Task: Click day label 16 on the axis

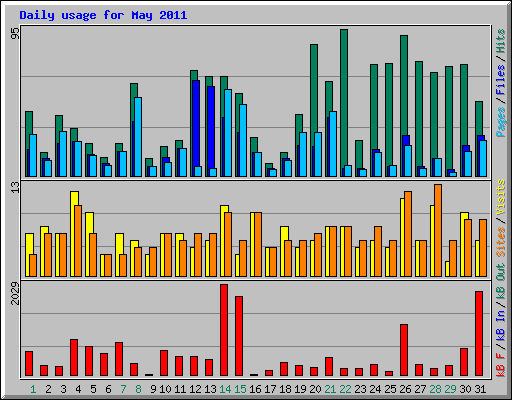Action: [x=255, y=389]
